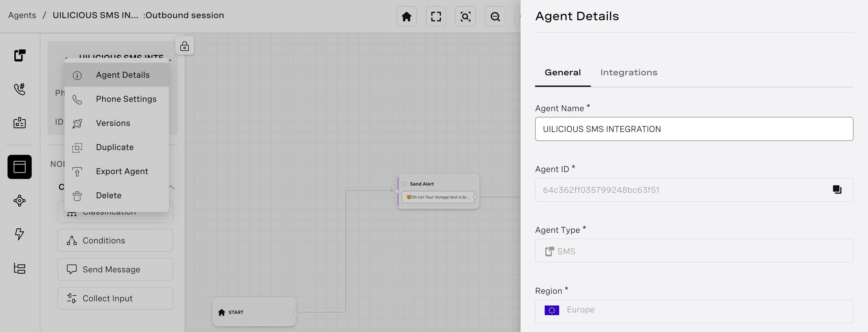Switch to the General tab
The image size is (868, 332).
tap(562, 72)
